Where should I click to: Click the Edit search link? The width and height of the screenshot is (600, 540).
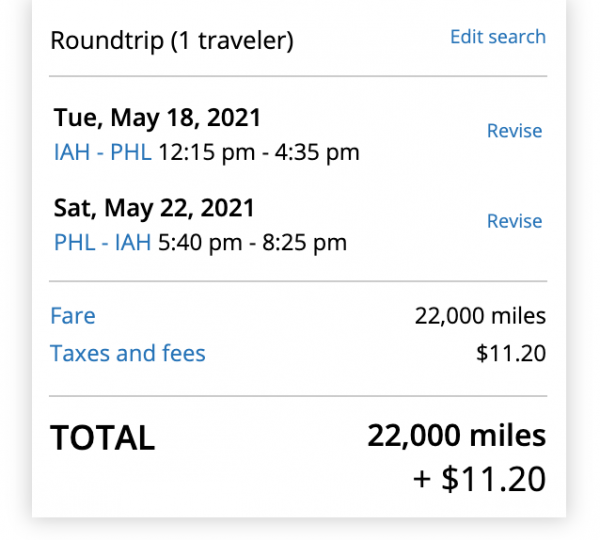pyautogui.click(x=497, y=37)
